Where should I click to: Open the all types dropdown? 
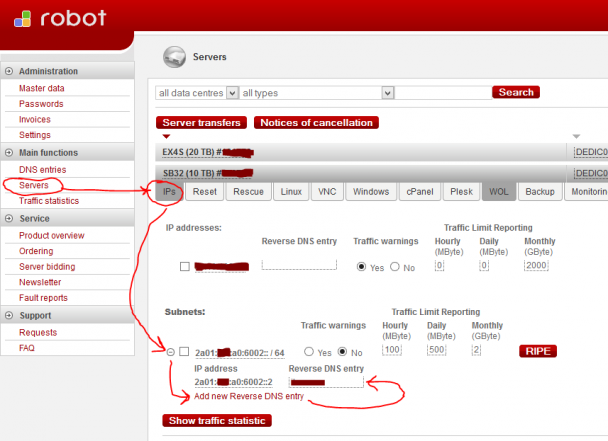[x=316, y=93]
